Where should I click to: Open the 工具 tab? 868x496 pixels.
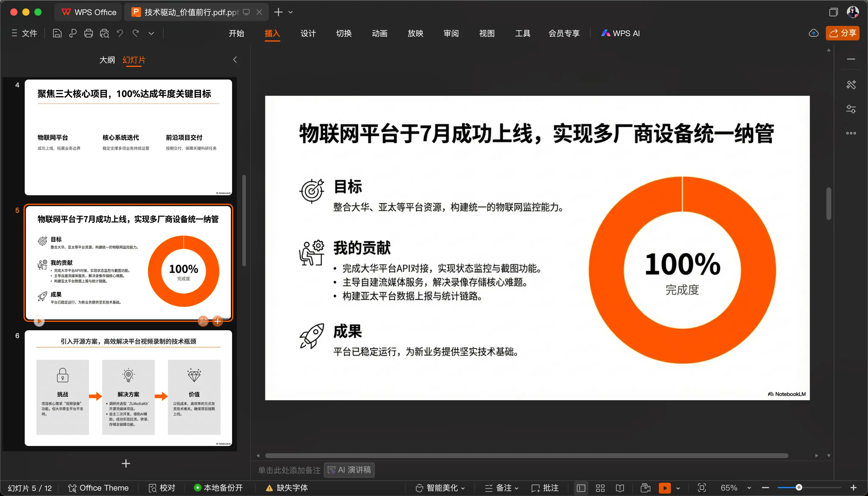(523, 33)
